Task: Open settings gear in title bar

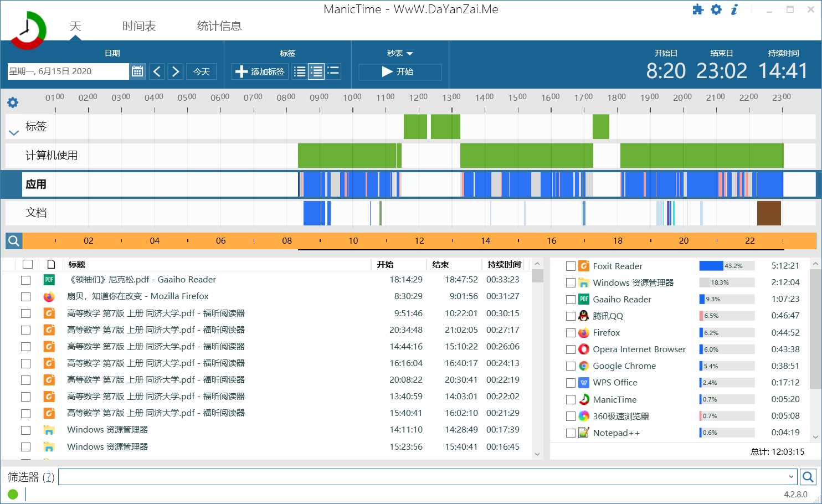Action: 716,9
